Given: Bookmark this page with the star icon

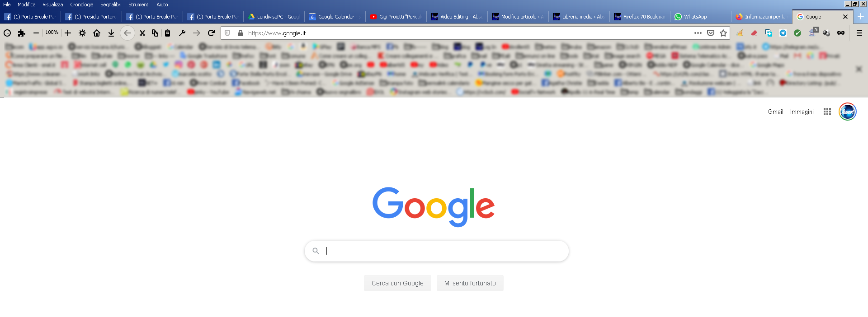Looking at the screenshot, I should (x=723, y=33).
